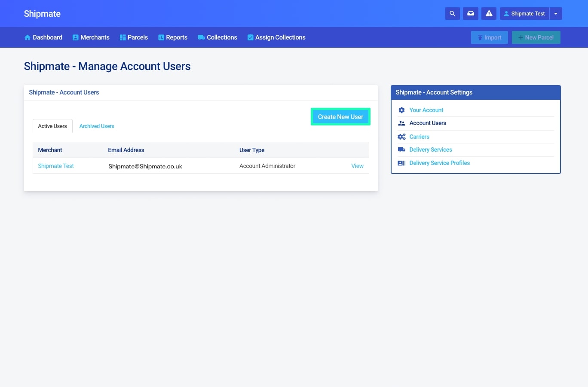Open the Collections menu item
Screen dimensions: 588x387
(217, 37)
